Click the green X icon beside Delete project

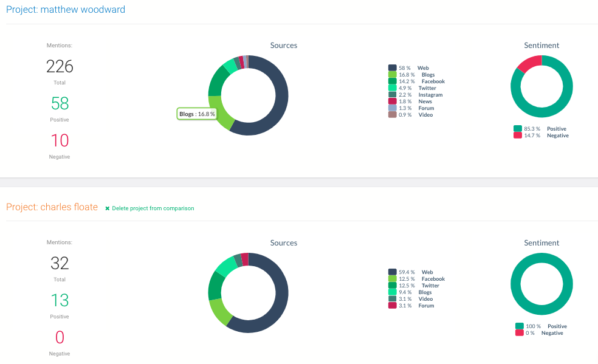click(x=107, y=208)
